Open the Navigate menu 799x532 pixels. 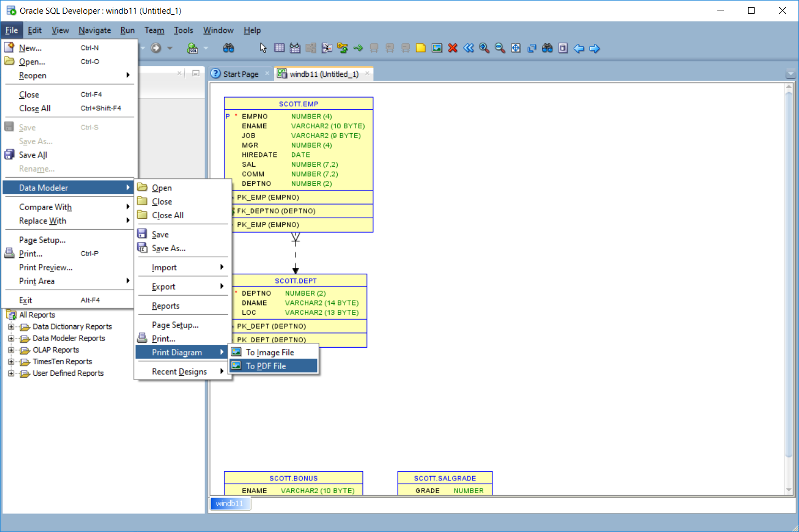point(95,30)
